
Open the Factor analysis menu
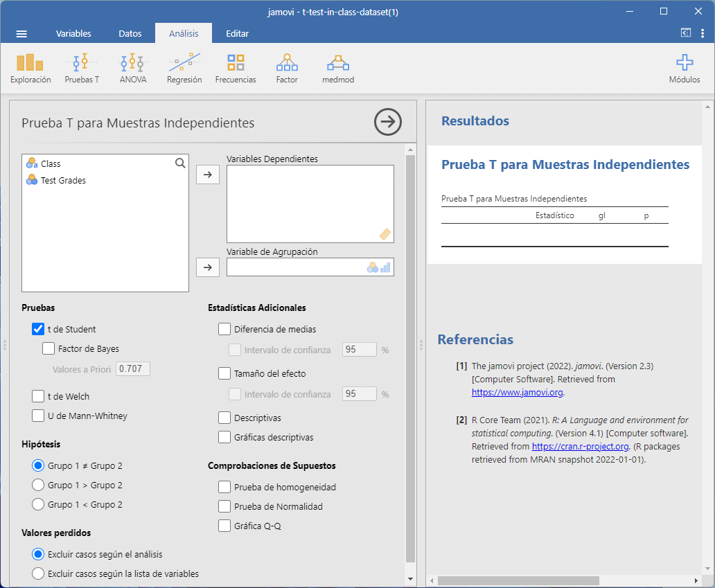tap(287, 69)
